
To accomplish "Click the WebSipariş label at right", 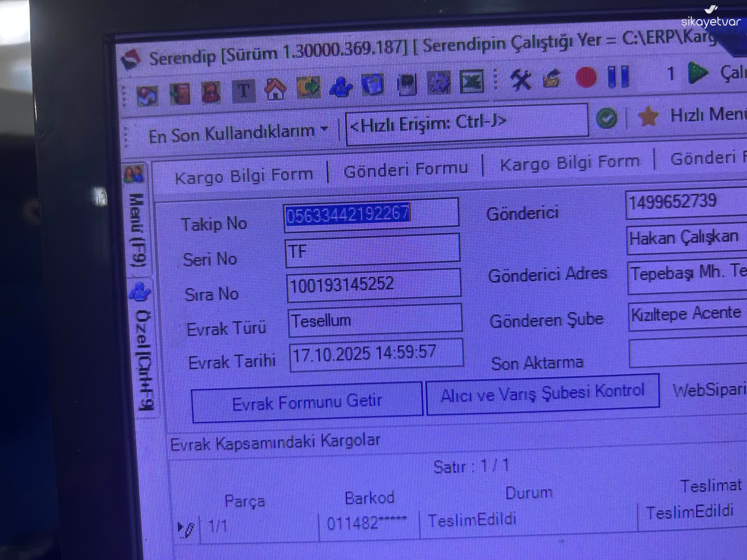I will click(709, 390).
